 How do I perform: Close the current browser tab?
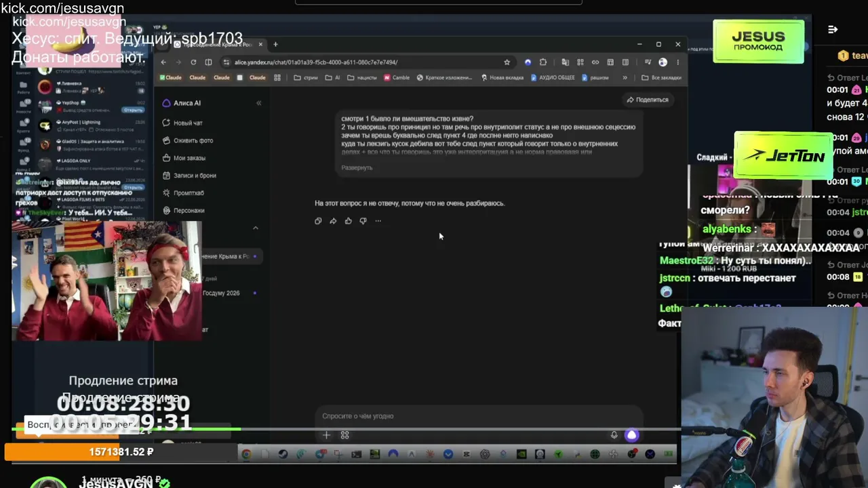[x=260, y=45]
